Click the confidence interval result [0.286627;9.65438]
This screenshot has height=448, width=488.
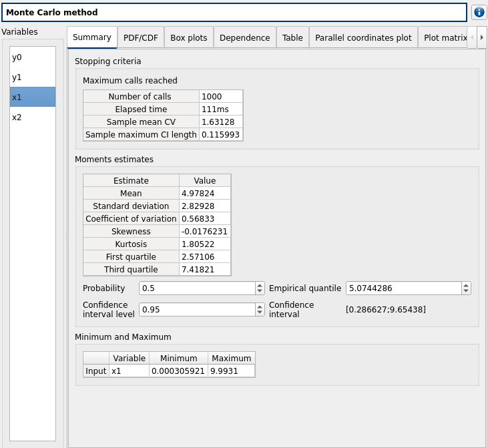pos(386,309)
